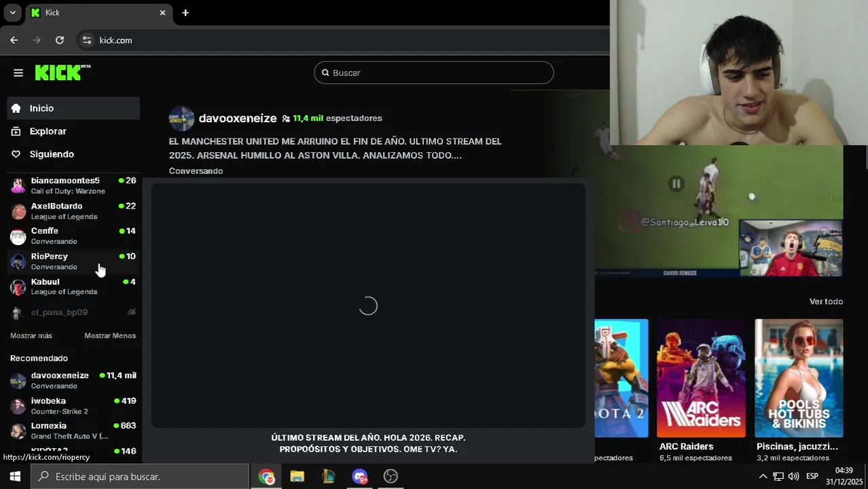
Task: Pause the featured stream preview
Action: pos(676,183)
